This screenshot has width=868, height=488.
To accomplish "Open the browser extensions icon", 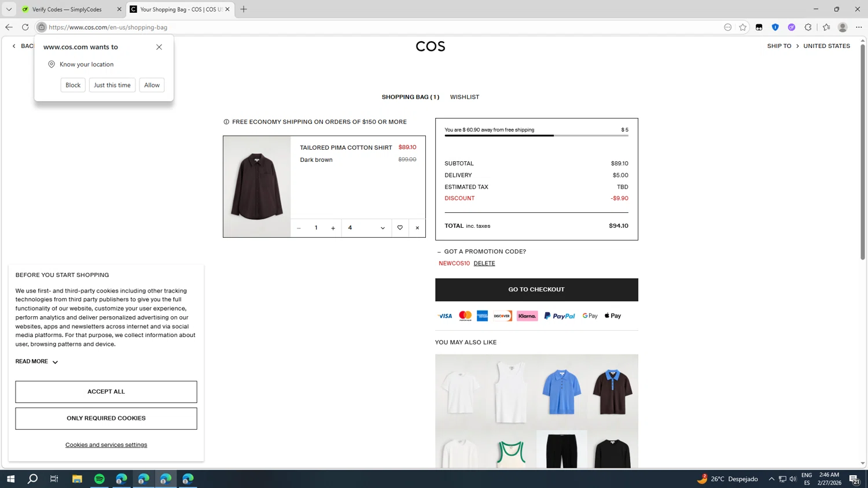I will 808,27.
